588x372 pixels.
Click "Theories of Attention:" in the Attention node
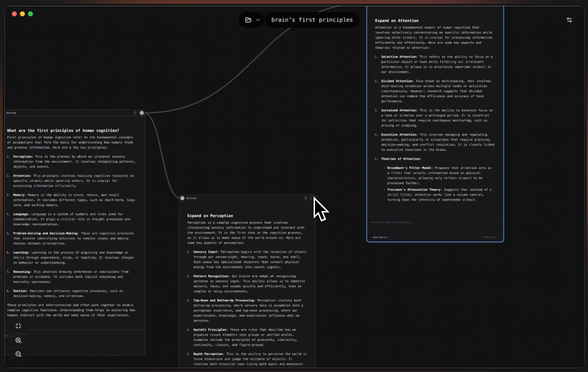click(x=401, y=159)
